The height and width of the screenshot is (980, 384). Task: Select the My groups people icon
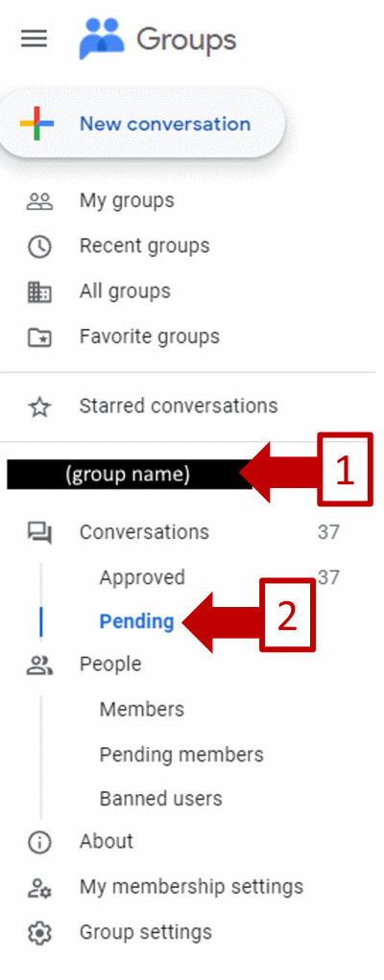(39, 201)
